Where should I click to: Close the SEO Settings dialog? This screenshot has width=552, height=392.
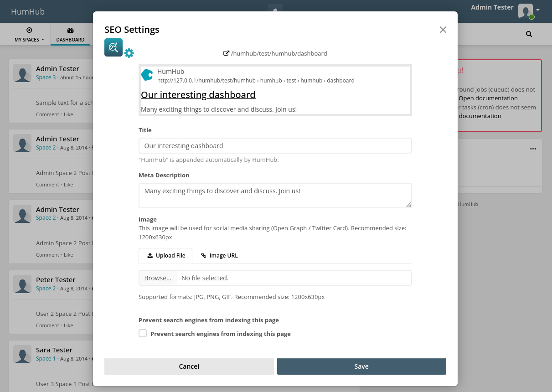pyautogui.click(x=443, y=30)
